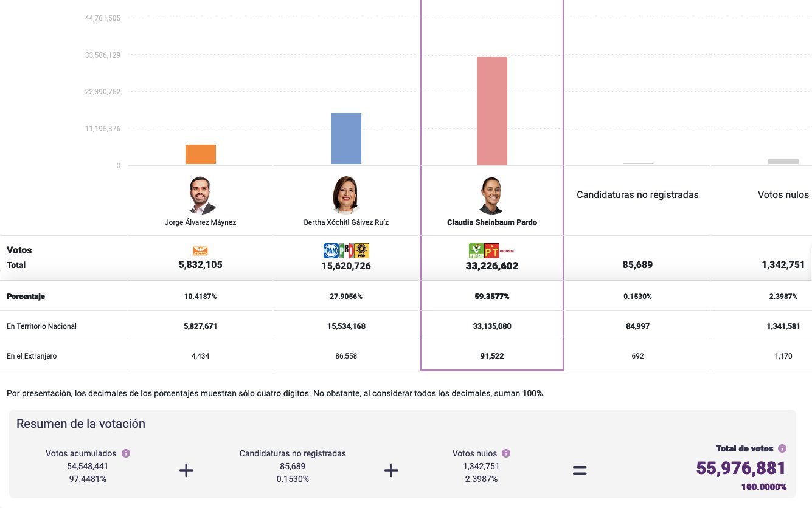
Task: Select Claudia Sheinbaum Pardo's photo
Action: click(x=491, y=195)
